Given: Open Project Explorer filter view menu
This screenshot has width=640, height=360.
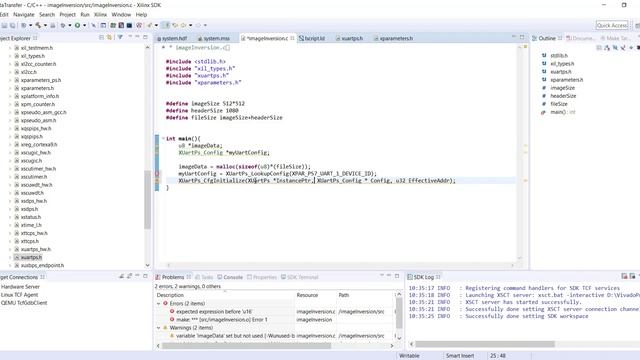Looking at the screenshot, I should (120, 38).
